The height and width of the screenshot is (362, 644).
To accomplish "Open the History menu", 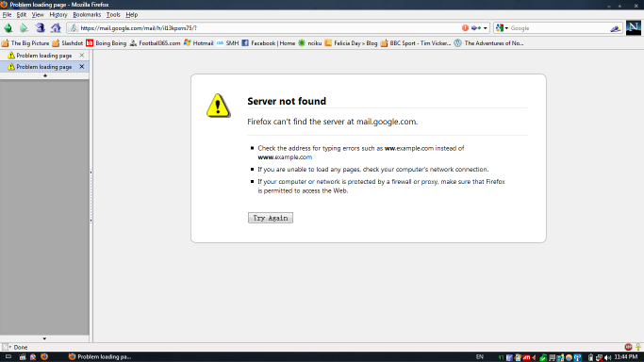I will pos(58,14).
